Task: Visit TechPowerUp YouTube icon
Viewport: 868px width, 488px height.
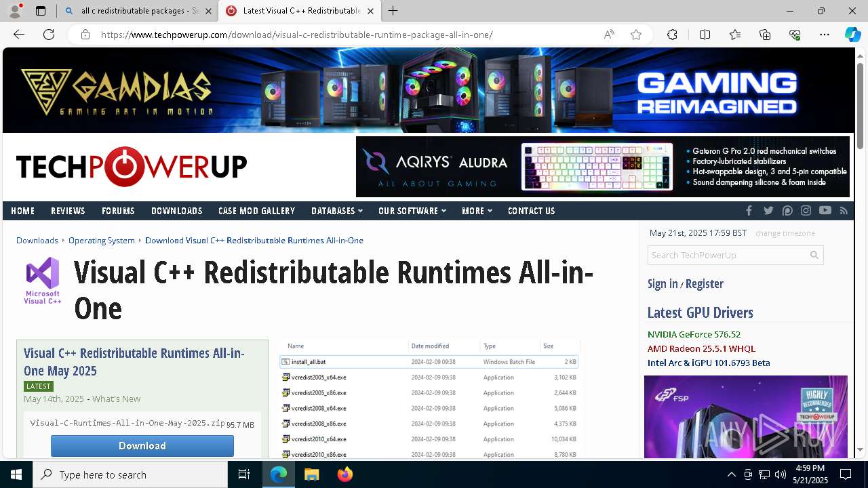Action: click(825, 211)
